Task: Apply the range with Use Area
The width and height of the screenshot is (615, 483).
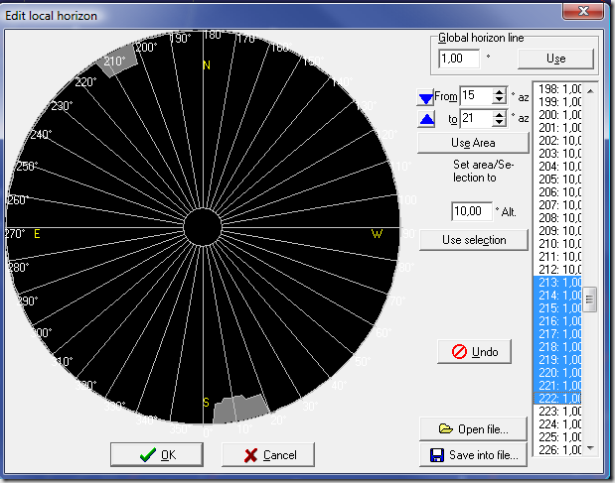Action: 473,143
